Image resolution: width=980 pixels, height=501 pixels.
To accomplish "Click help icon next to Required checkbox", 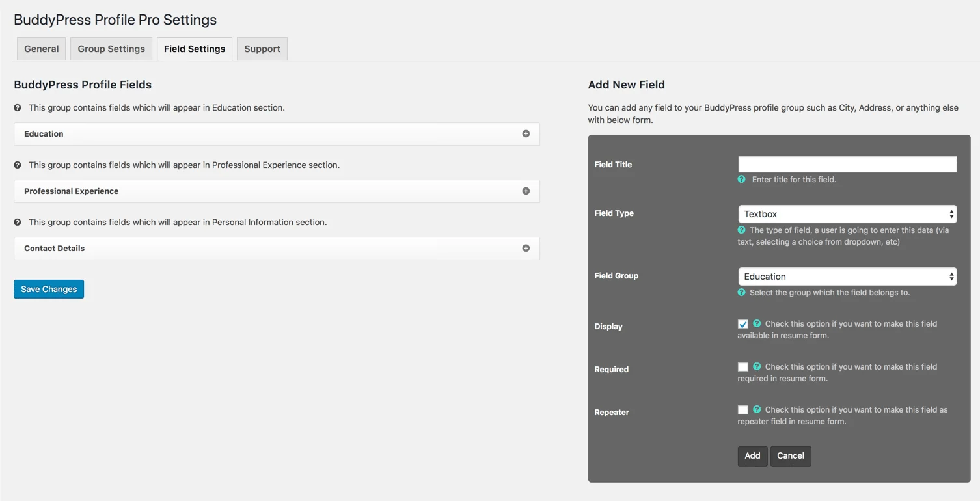I will click(757, 366).
